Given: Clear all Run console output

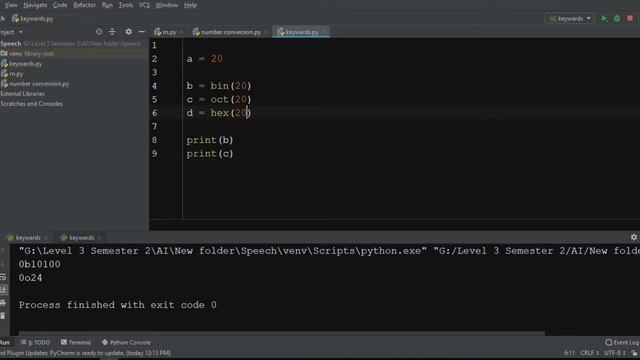Looking at the screenshot, I should pyautogui.click(x=3, y=316).
